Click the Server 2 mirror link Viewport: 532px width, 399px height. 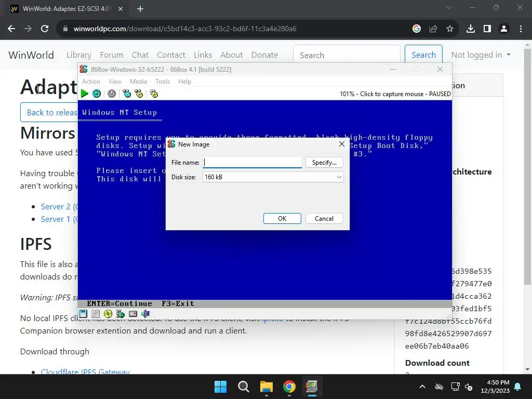click(x=59, y=206)
